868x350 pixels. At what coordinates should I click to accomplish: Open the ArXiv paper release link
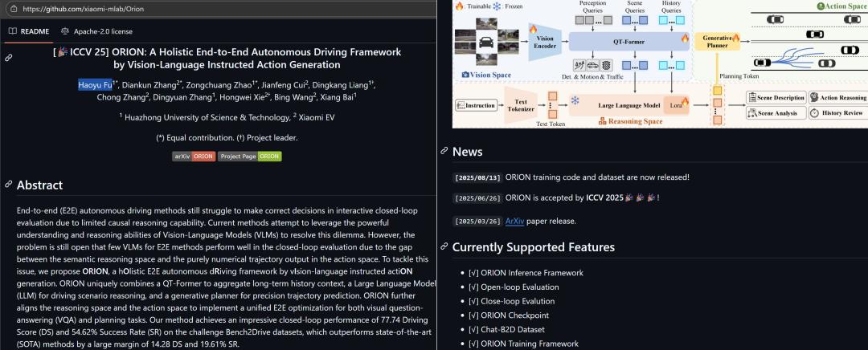point(515,222)
